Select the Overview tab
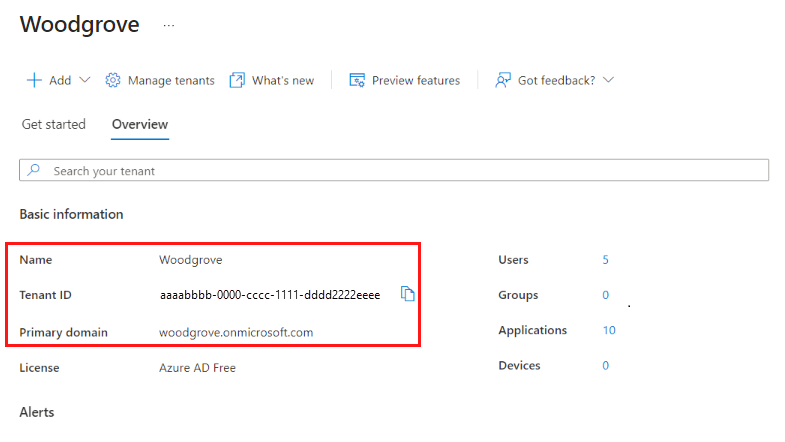 tap(140, 125)
